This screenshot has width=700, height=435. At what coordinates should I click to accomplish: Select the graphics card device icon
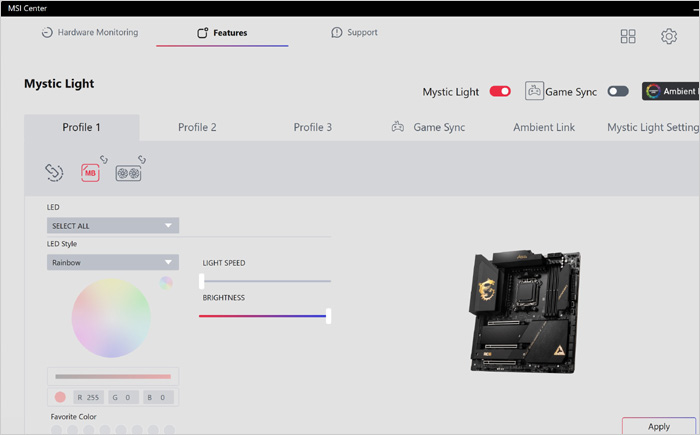[129, 173]
